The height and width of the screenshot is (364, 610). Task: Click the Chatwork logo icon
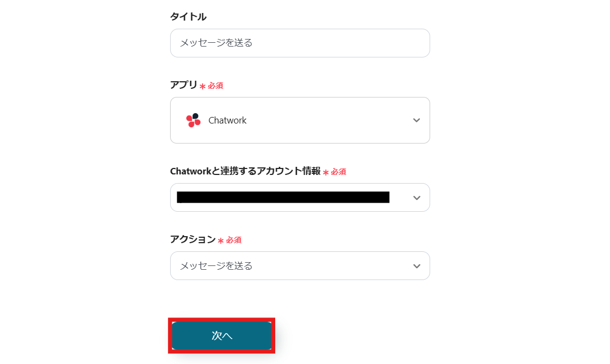click(193, 120)
